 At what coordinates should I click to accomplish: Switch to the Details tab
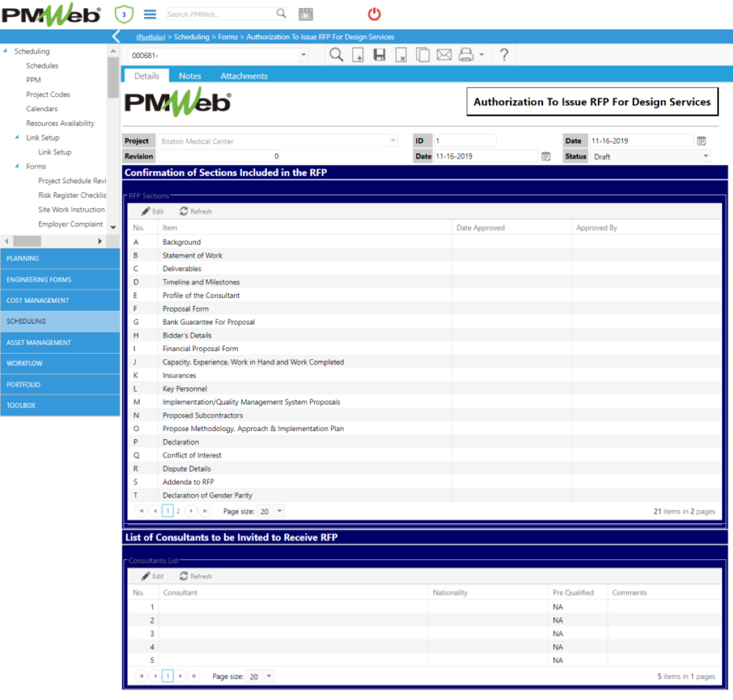(x=146, y=76)
